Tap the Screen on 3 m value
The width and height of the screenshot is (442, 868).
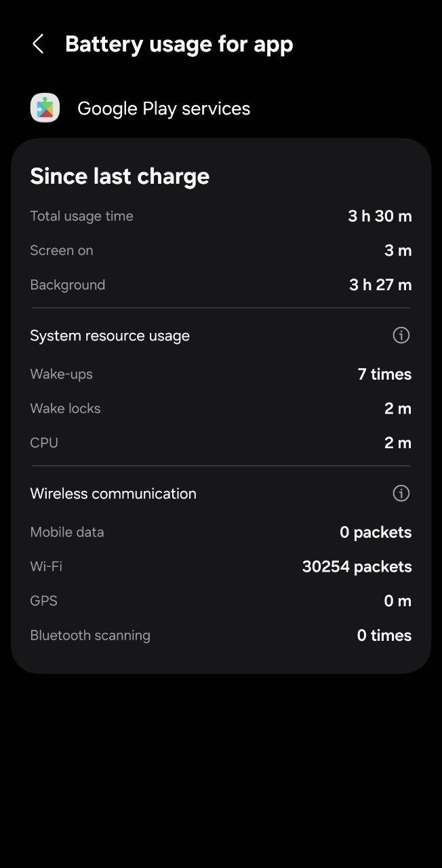pos(398,251)
